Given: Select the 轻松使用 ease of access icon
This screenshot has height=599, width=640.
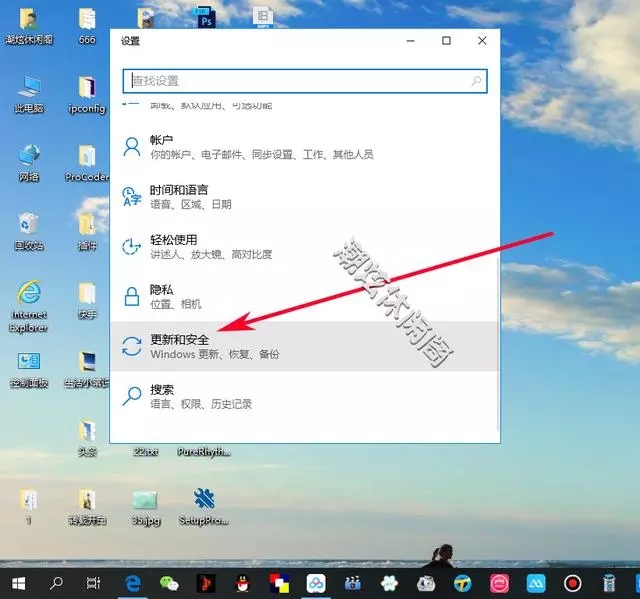Looking at the screenshot, I should (x=132, y=246).
